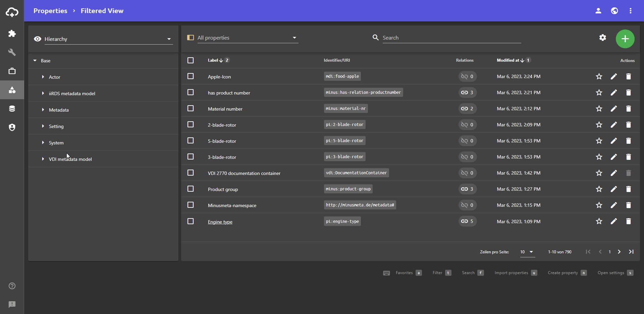Expand the Setting tree node
Screen dimensions: 644x314
pos(43,126)
